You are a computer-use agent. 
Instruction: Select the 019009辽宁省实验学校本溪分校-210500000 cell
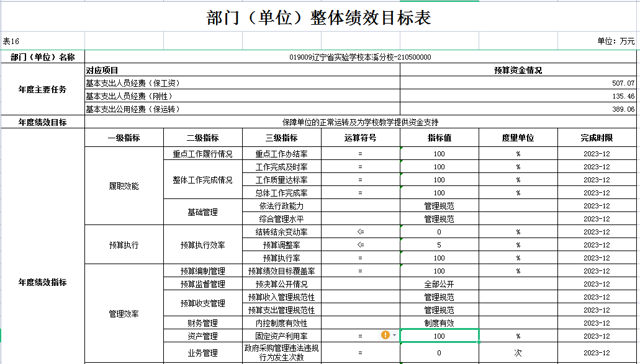click(x=361, y=57)
